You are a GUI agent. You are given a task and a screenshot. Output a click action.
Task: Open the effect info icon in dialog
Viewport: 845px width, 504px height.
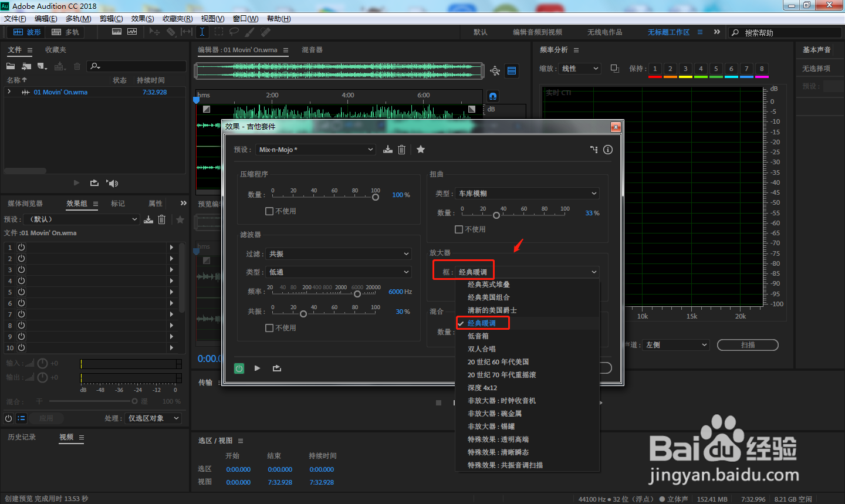[x=608, y=150]
